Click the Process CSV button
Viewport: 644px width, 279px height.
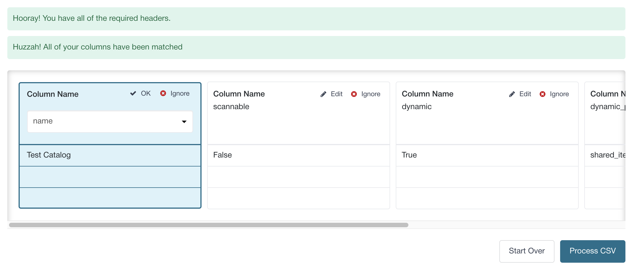tap(592, 251)
